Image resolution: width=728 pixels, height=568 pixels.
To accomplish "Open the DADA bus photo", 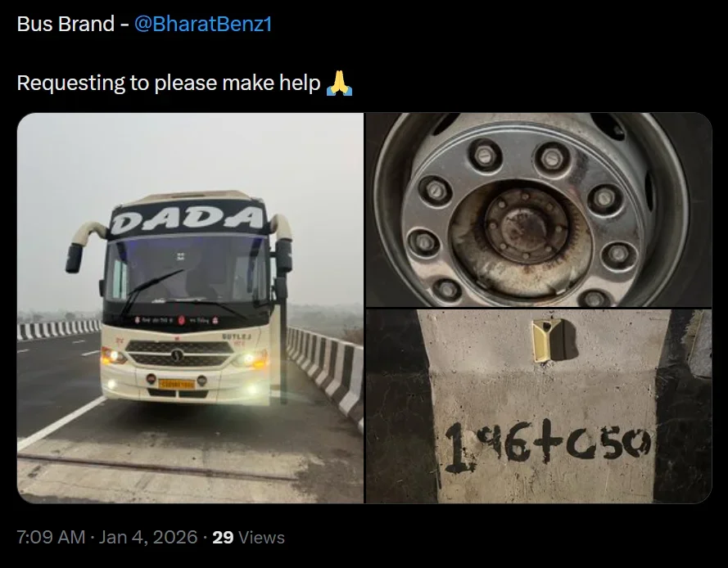I will (x=190, y=308).
